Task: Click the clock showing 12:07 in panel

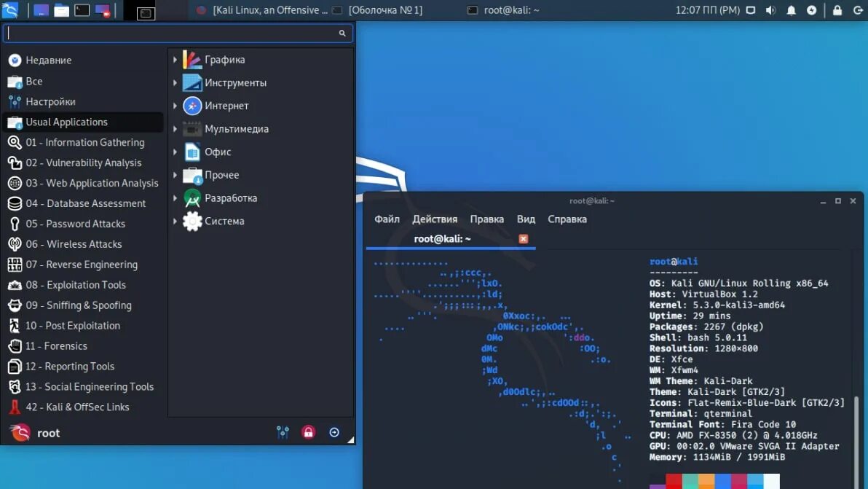Action: click(x=708, y=10)
